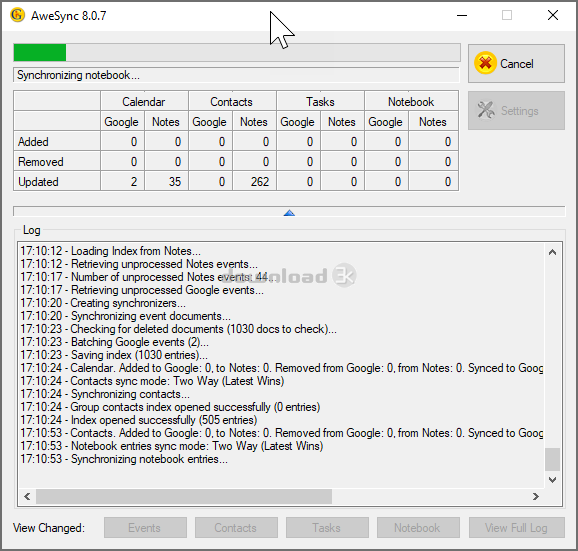The image size is (578, 551).
Task: Click the AweSync app icon in title bar
Action: click(17, 15)
